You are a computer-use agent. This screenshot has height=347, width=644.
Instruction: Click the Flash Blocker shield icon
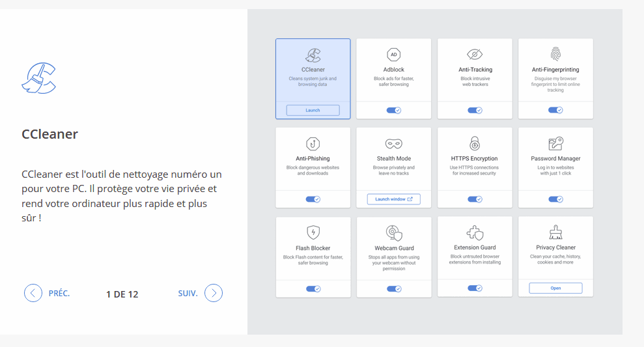313,232
